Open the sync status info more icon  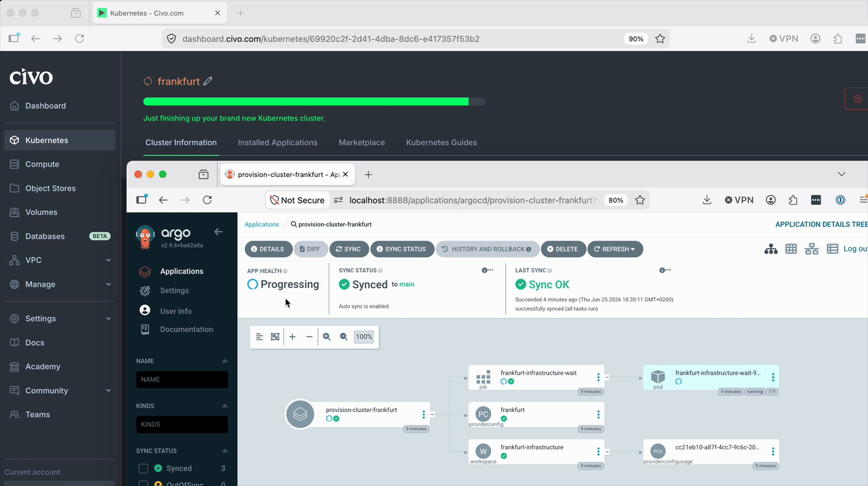coord(488,270)
